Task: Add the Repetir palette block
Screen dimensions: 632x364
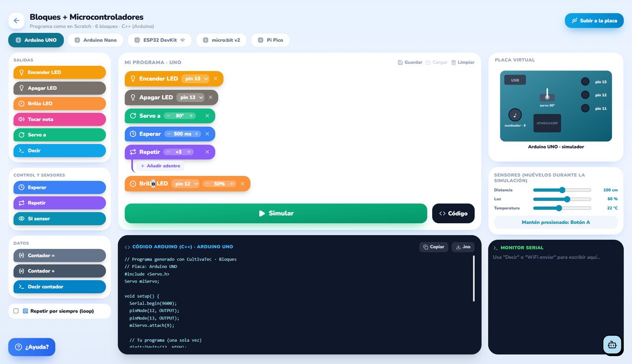Action: tap(59, 203)
